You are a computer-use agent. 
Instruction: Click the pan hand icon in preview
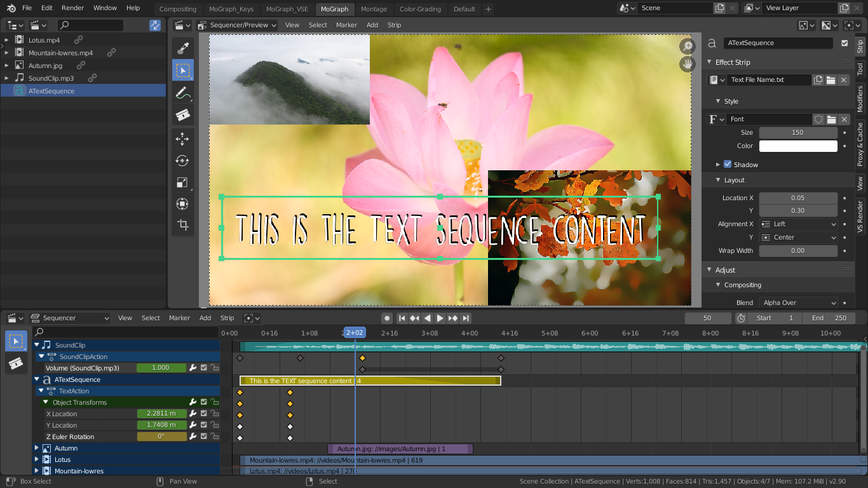(688, 64)
